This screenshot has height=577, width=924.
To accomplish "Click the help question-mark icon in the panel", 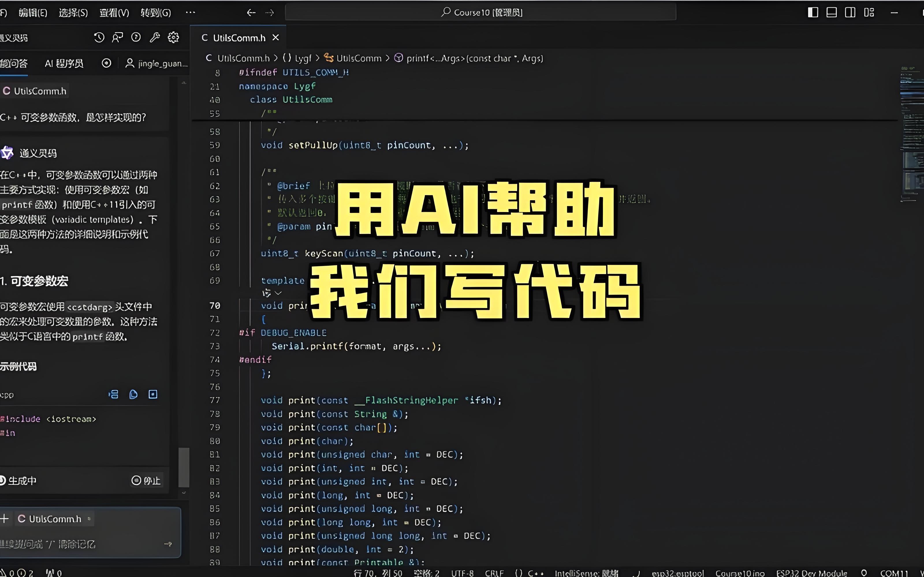I will click(x=136, y=37).
